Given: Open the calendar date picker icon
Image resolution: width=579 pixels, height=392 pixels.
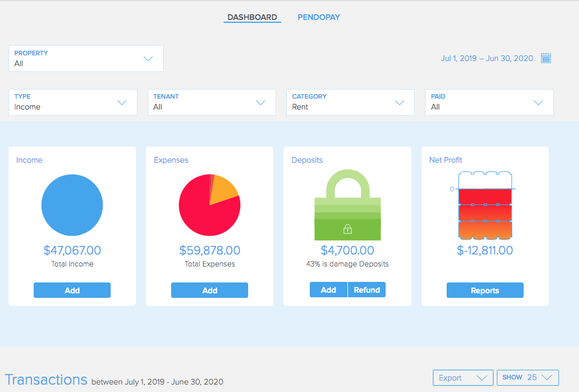Looking at the screenshot, I should point(546,58).
